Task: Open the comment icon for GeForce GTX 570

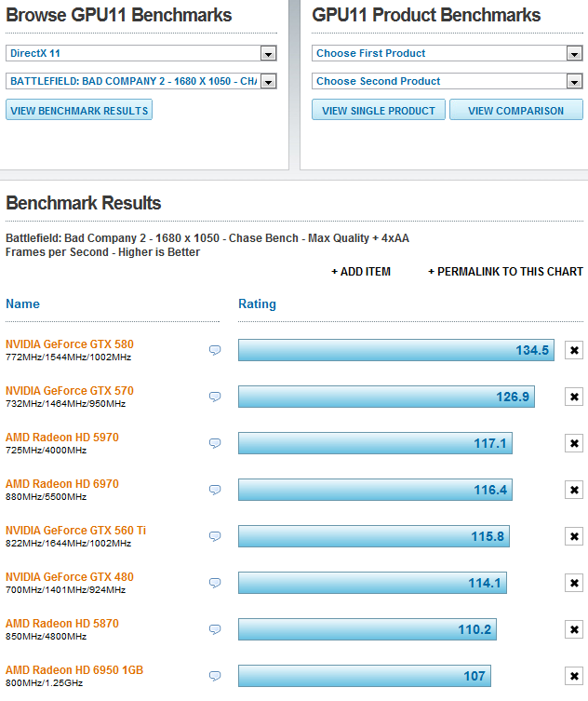Action: click(215, 397)
